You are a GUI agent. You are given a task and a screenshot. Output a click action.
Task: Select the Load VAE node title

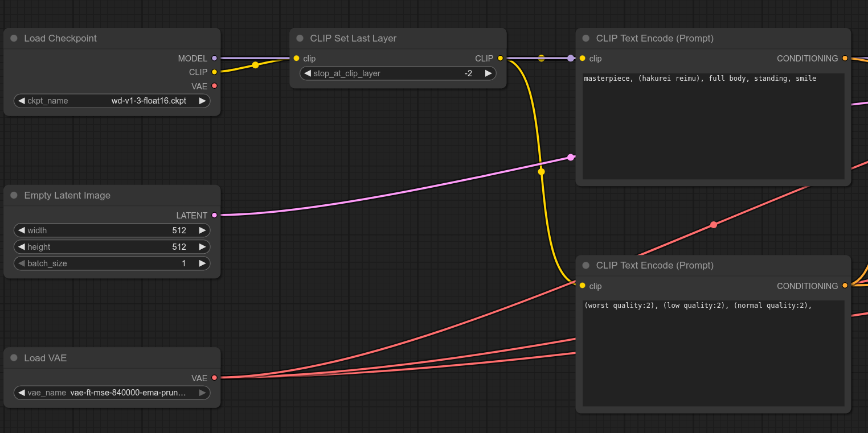(x=46, y=358)
